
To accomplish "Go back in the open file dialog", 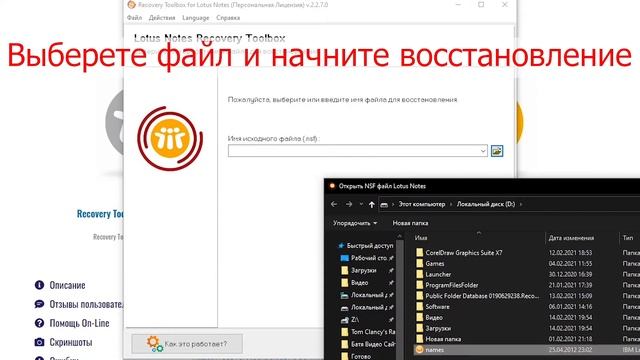I will click(x=334, y=204).
